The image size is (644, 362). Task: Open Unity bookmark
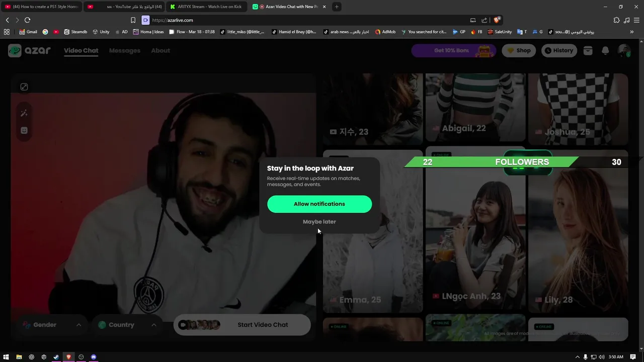tap(101, 32)
